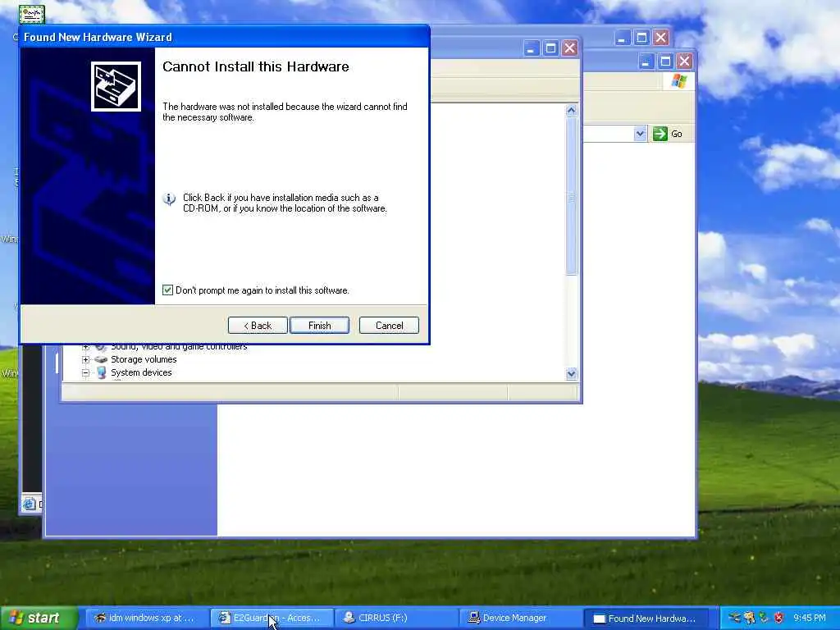
Task: Select the System devices computer icon
Action: [x=101, y=373]
